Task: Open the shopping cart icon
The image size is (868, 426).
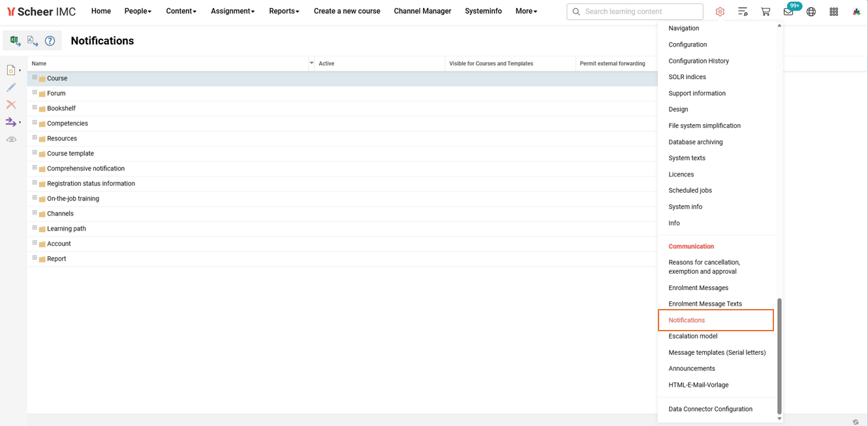Action: point(766,12)
